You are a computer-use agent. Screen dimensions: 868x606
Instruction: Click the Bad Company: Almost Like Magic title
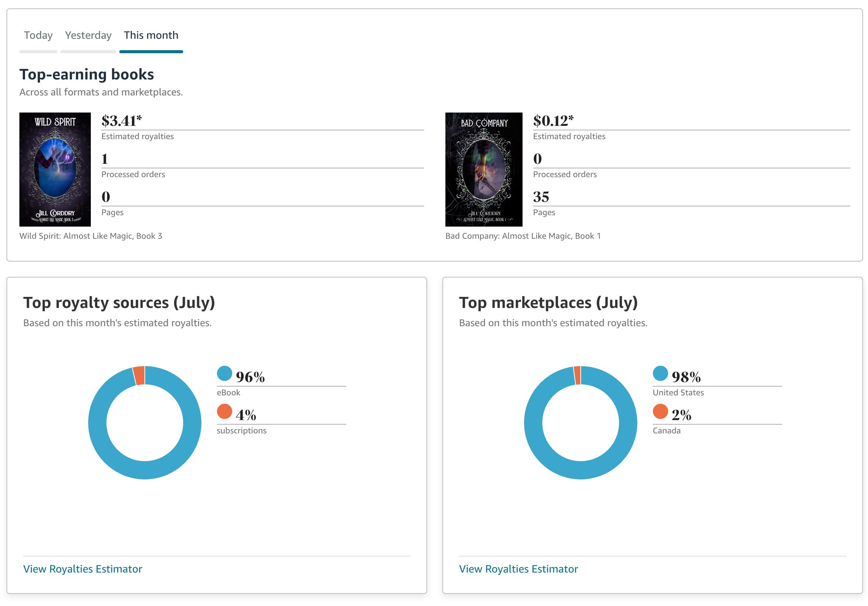tap(523, 236)
